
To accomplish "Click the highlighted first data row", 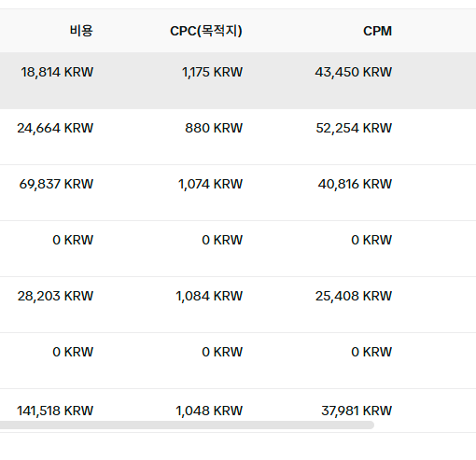I will click(238, 80).
